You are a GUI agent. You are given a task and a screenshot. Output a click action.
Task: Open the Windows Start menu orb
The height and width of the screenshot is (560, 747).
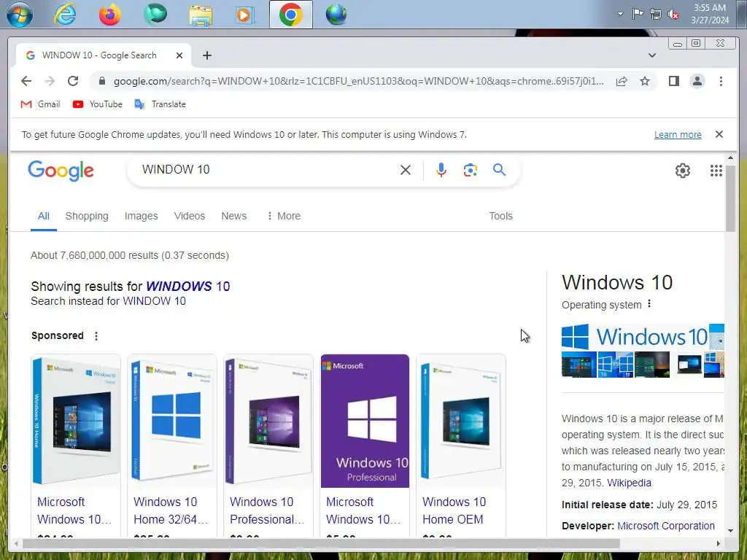click(x=20, y=15)
